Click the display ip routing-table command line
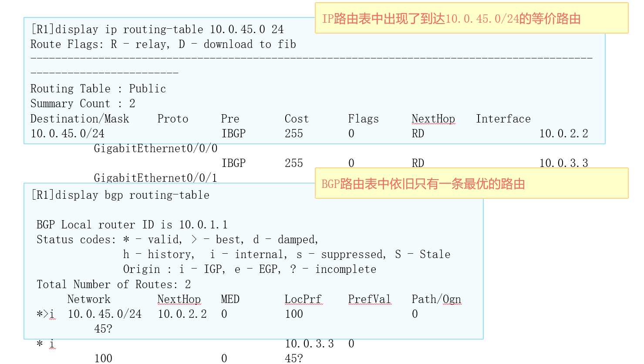This screenshot has width=644, height=364. coord(157,30)
